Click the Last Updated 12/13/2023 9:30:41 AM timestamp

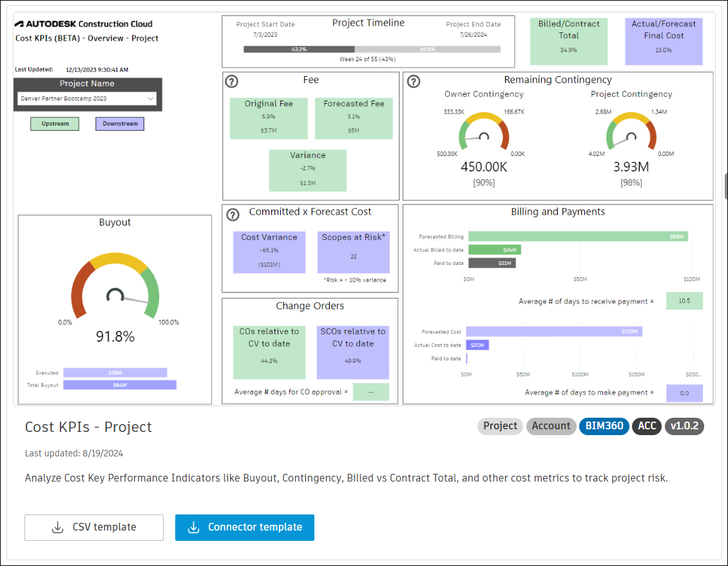(x=97, y=70)
